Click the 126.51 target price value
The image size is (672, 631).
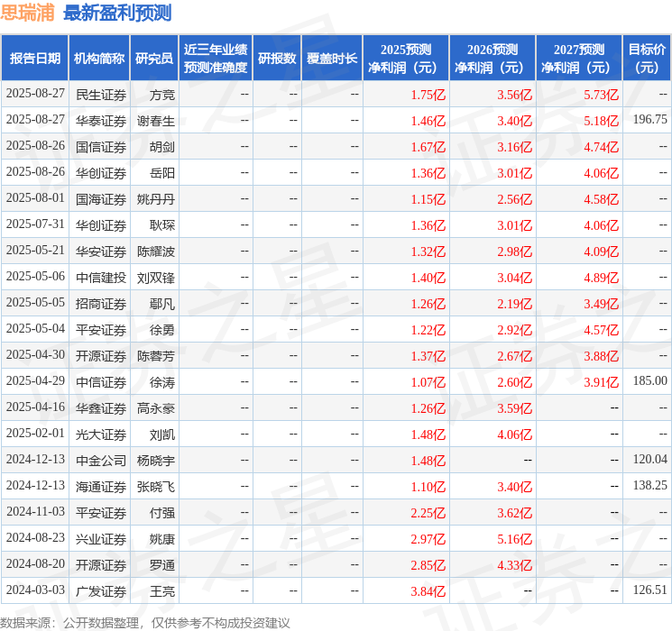tap(650, 590)
